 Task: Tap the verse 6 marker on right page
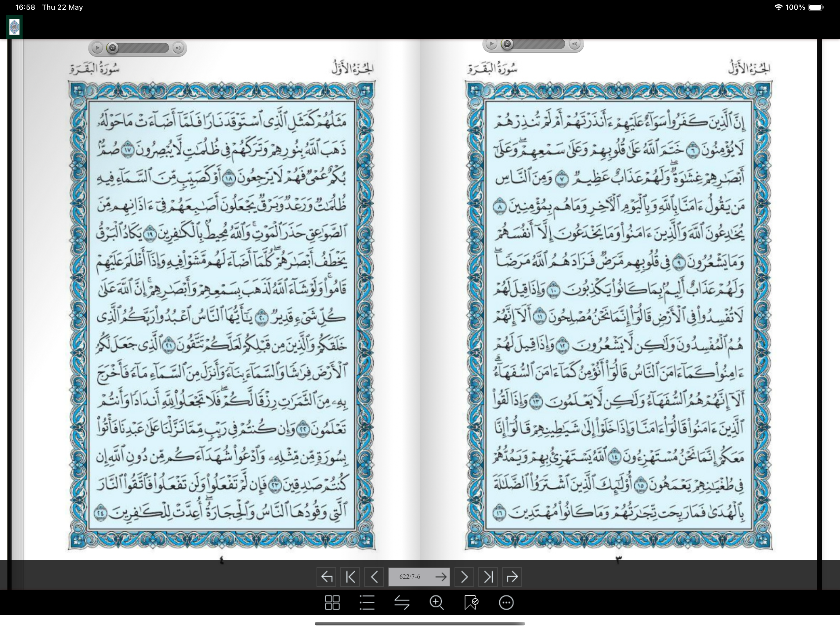[x=692, y=150]
